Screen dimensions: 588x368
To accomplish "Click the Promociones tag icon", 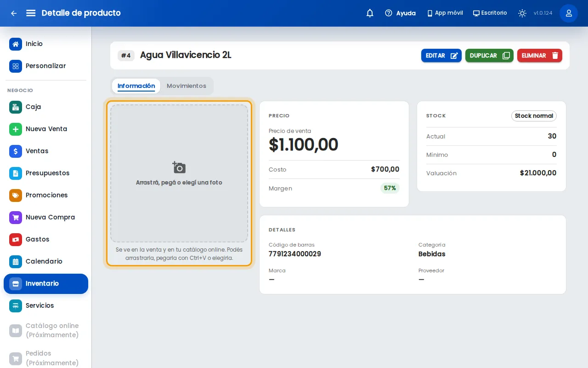I will [x=16, y=195].
